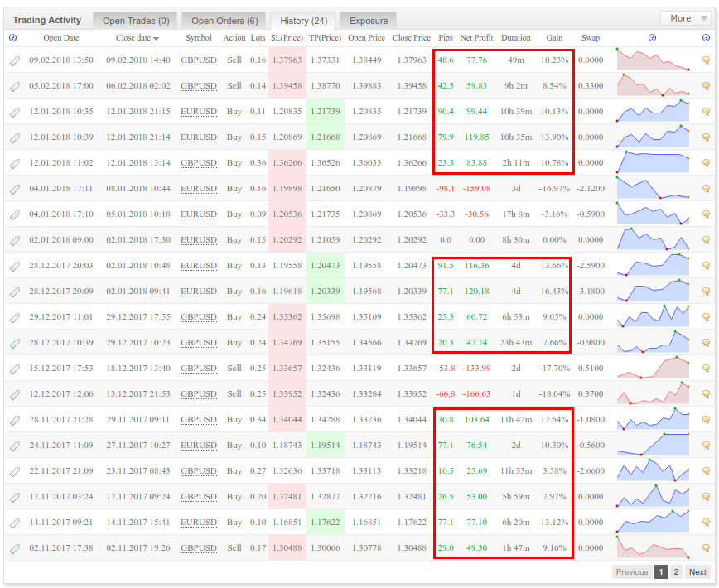
Task: Switch to the Open Orders (6) tab
Action: pos(224,20)
